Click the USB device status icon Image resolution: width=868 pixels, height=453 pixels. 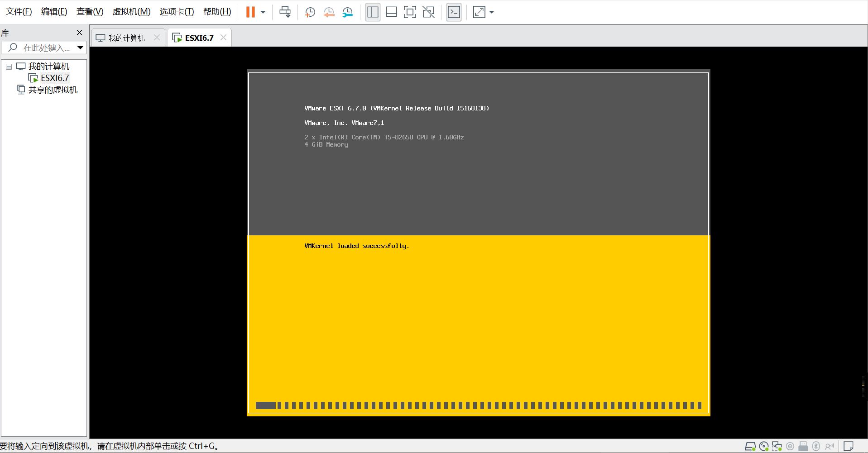[803, 447]
